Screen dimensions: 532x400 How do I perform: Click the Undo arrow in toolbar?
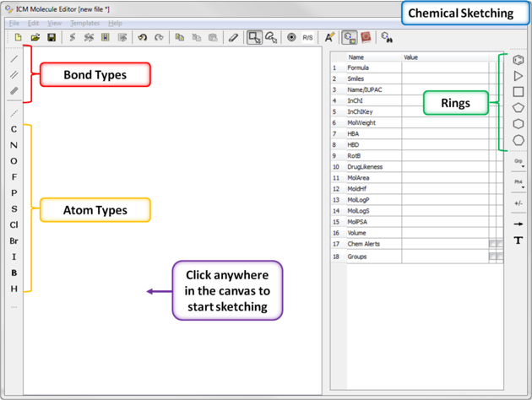pyautogui.click(x=142, y=38)
